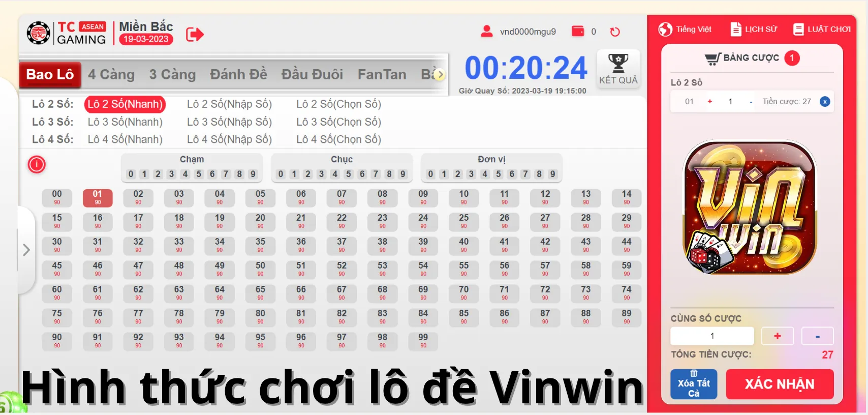Screen dimensions: 868x415
Task: Click digit 7 under Chục
Action: tap(376, 174)
